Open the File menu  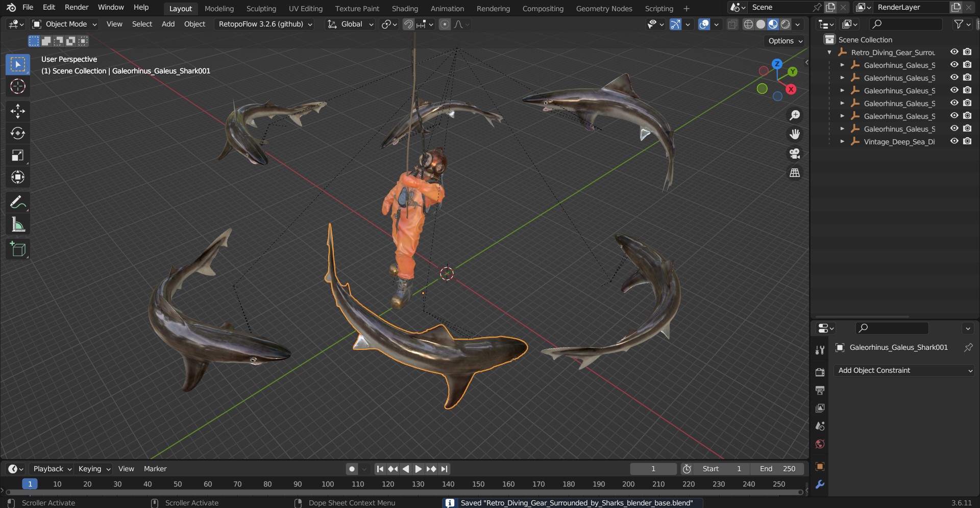pyautogui.click(x=28, y=7)
